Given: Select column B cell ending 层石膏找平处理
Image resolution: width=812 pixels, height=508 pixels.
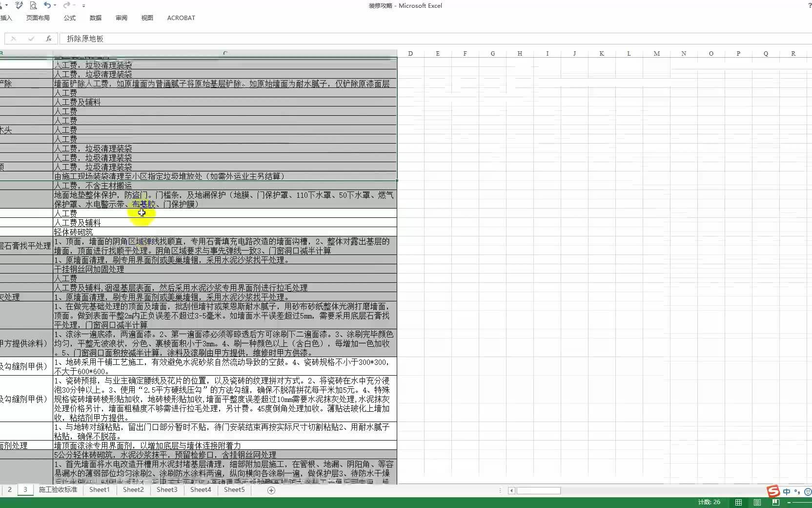Looking at the screenshot, I should [x=26, y=246].
